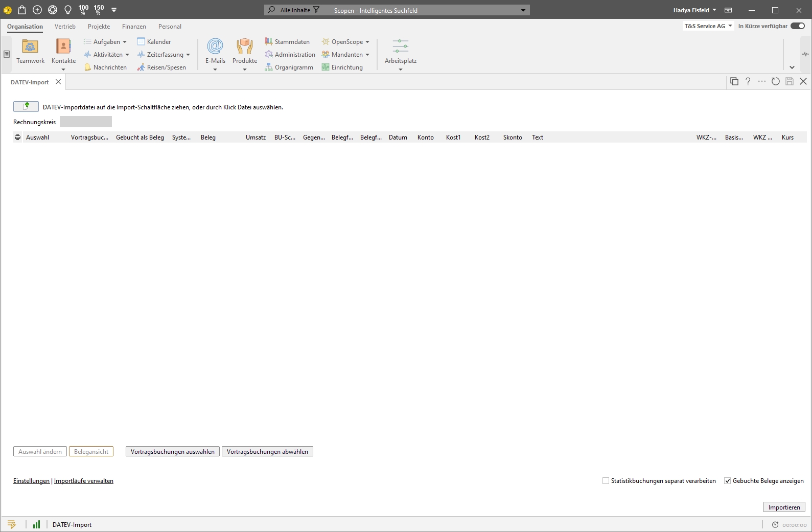Screen dimensions: 812x532
Task: Click the Rechnungskreis input field
Action: [x=86, y=122]
